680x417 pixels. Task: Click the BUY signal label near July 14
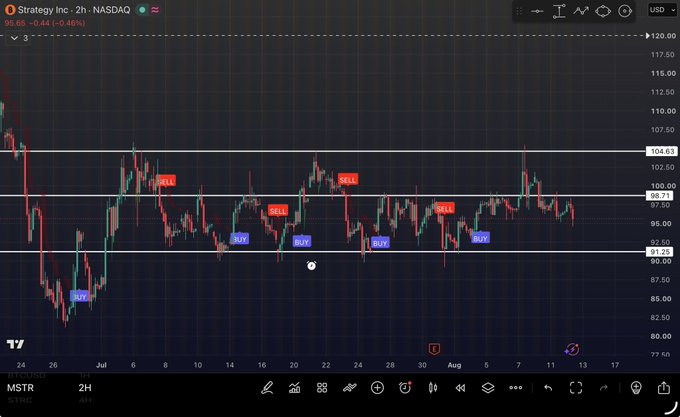pos(239,239)
